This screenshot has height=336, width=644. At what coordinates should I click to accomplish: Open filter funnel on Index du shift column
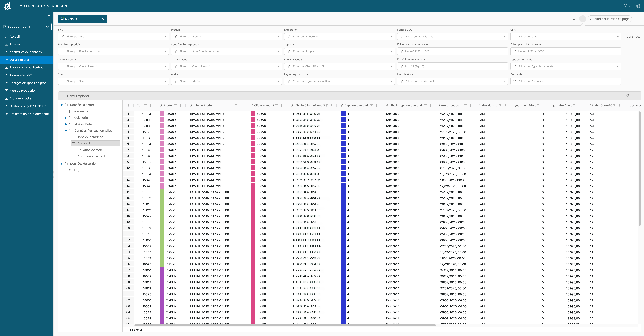click(500, 106)
